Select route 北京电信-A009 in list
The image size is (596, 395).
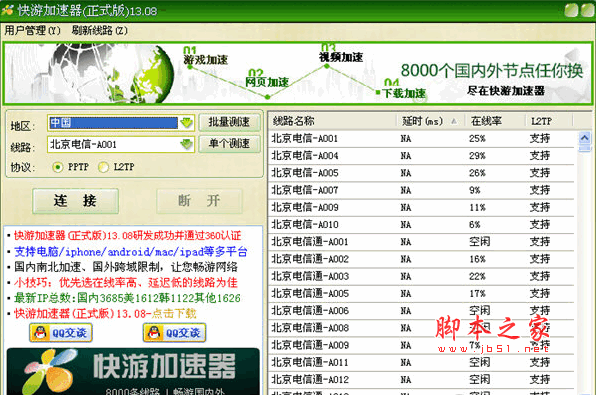(x=421, y=208)
